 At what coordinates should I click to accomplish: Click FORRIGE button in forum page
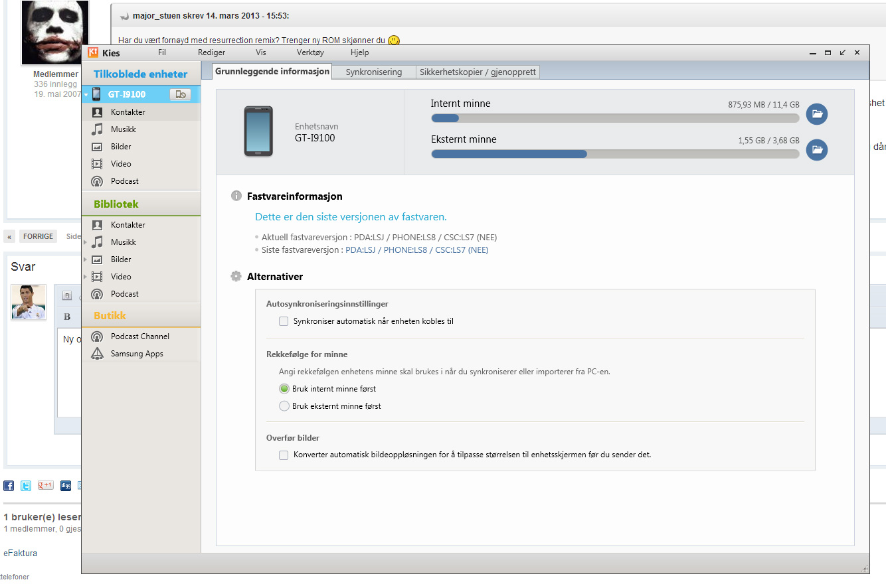tap(38, 236)
